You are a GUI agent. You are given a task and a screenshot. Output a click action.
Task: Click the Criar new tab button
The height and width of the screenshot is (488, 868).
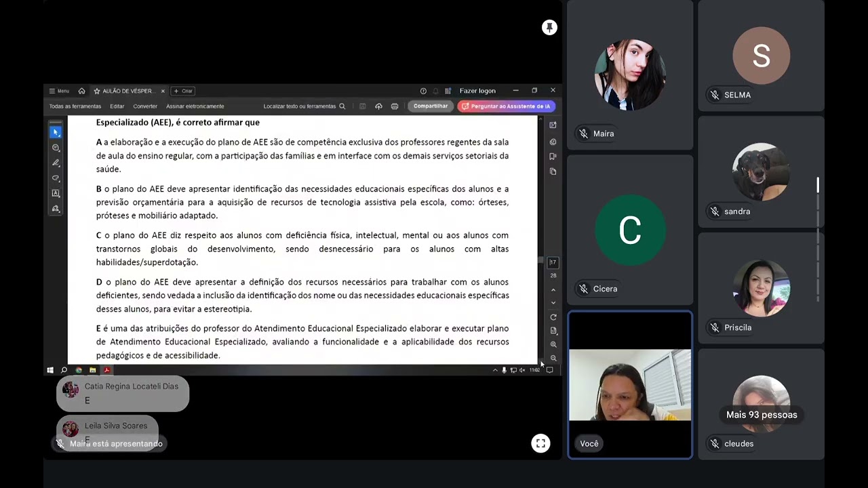point(183,91)
